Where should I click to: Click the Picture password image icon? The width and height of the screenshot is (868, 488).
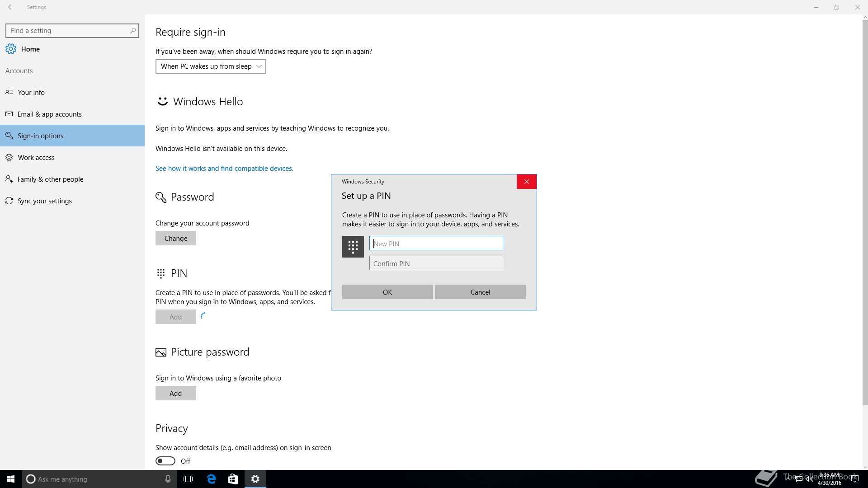pos(161,352)
